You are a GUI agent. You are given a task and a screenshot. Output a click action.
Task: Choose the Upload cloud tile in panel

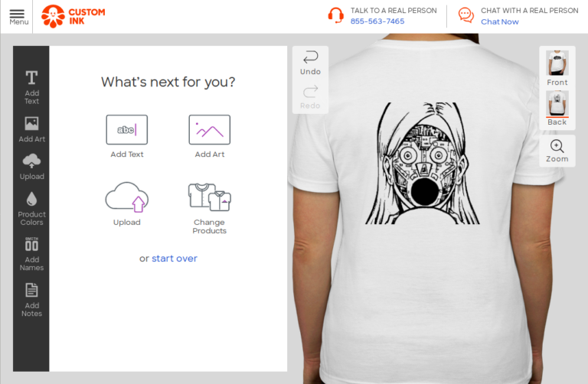click(x=127, y=204)
